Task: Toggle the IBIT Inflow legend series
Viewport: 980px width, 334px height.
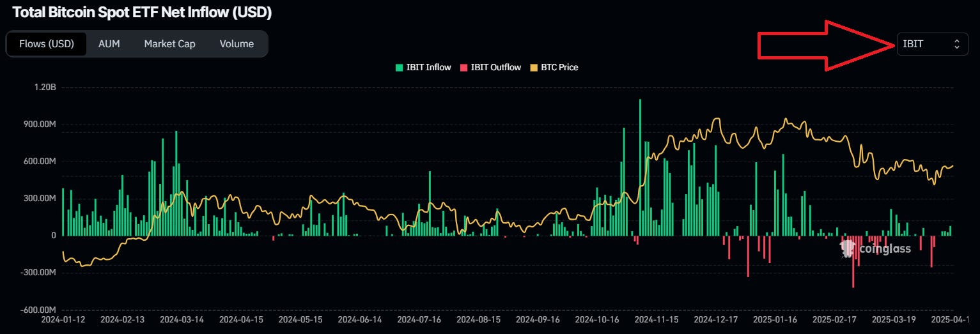Action: (423, 67)
